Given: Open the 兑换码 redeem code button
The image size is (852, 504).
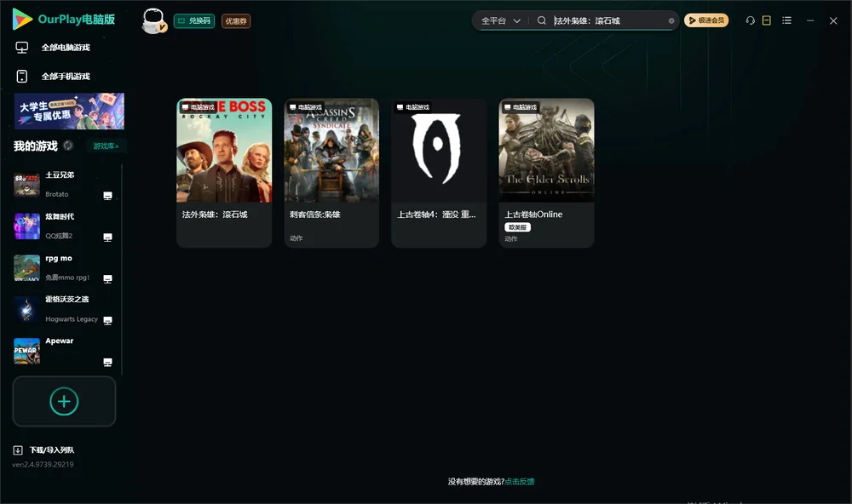Looking at the screenshot, I should tap(194, 20).
